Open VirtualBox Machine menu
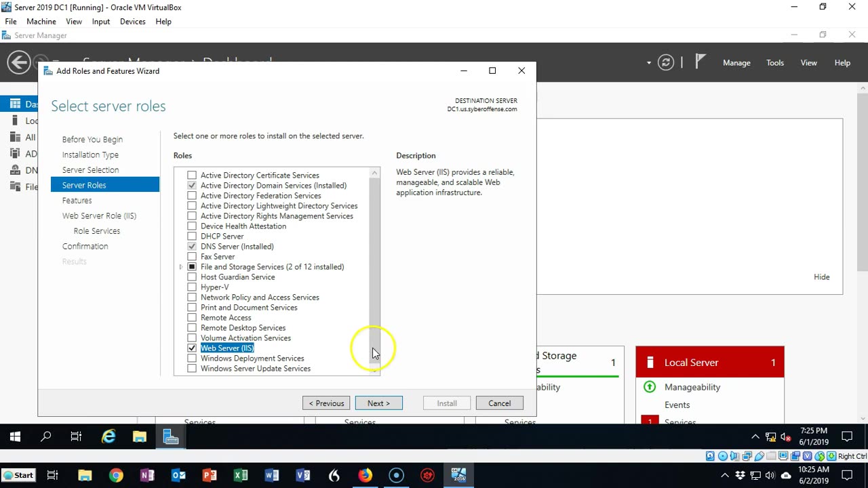Screen dimensions: 868x488 [41, 22]
